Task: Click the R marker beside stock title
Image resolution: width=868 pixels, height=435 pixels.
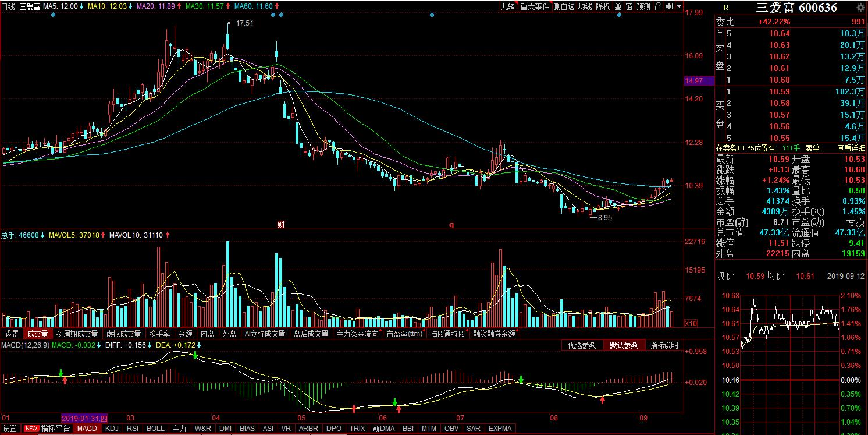Action: click(725, 8)
